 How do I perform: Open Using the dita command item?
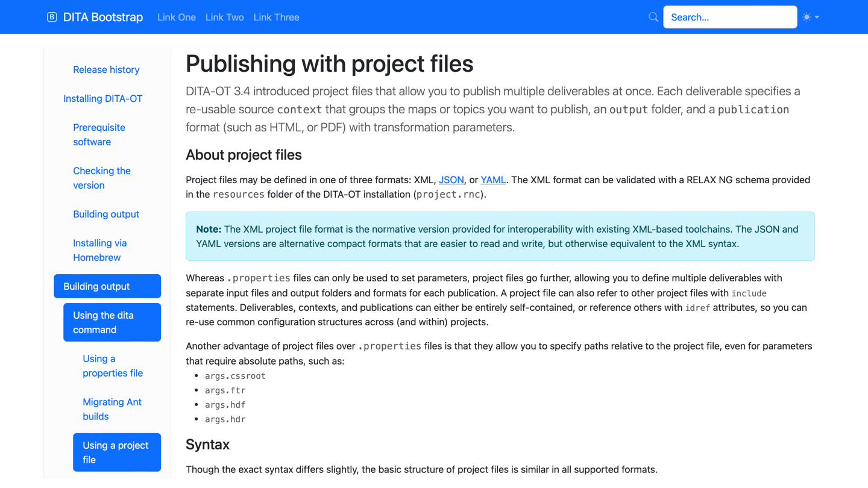click(x=112, y=322)
